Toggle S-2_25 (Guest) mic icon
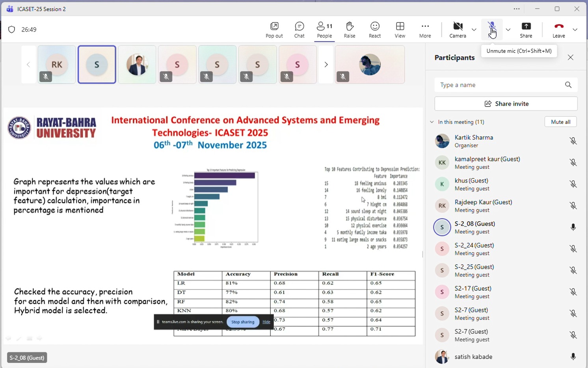The width and height of the screenshot is (588, 368). pos(573,270)
